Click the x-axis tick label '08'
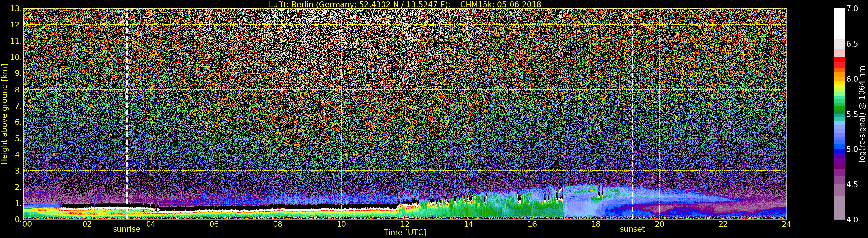The width and height of the screenshot is (868, 238). point(278,224)
